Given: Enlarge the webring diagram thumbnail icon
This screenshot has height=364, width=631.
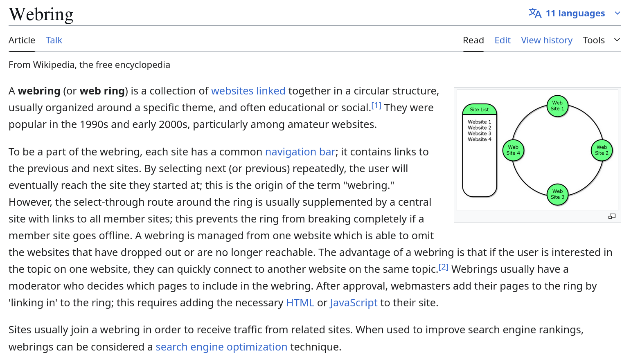Looking at the screenshot, I should tap(612, 216).
